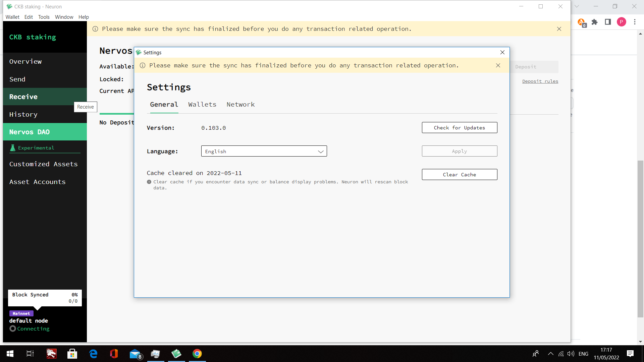The height and width of the screenshot is (362, 644).
Task: Open the Tools menu in Neuron
Action: [x=44, y=17]
